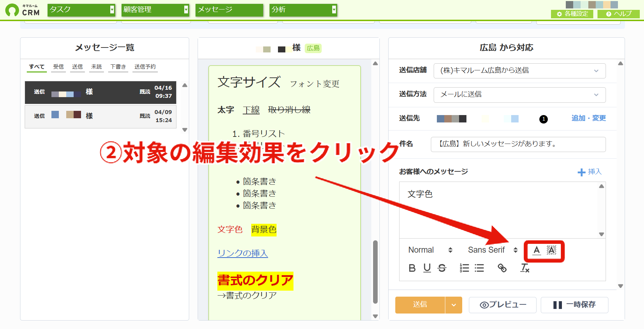Switch to the 下書き tab
The height and width of the screenshot is (329, 644).
point(118,67)
